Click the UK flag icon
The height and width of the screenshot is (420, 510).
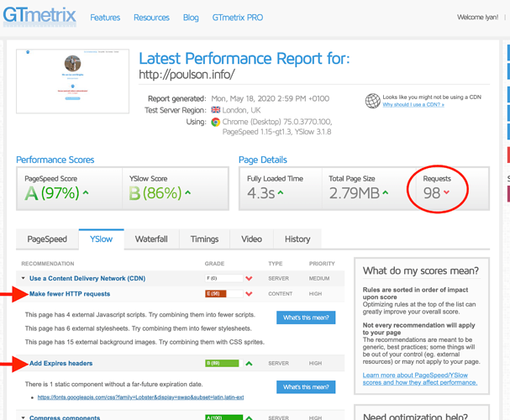point(216,110)
